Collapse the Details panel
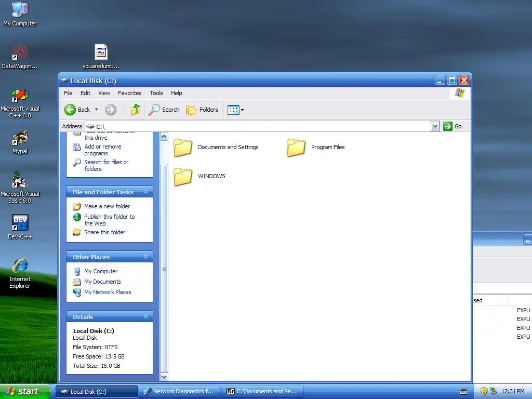This screenshot has height=399, width=532. [x=145, y=316]
